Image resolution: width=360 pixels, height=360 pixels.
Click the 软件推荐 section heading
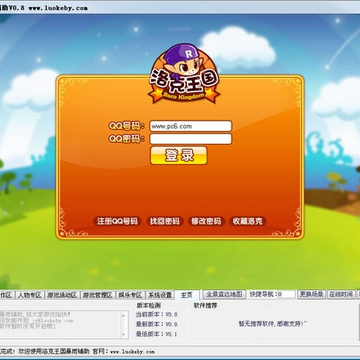click(x=205, y=305)
